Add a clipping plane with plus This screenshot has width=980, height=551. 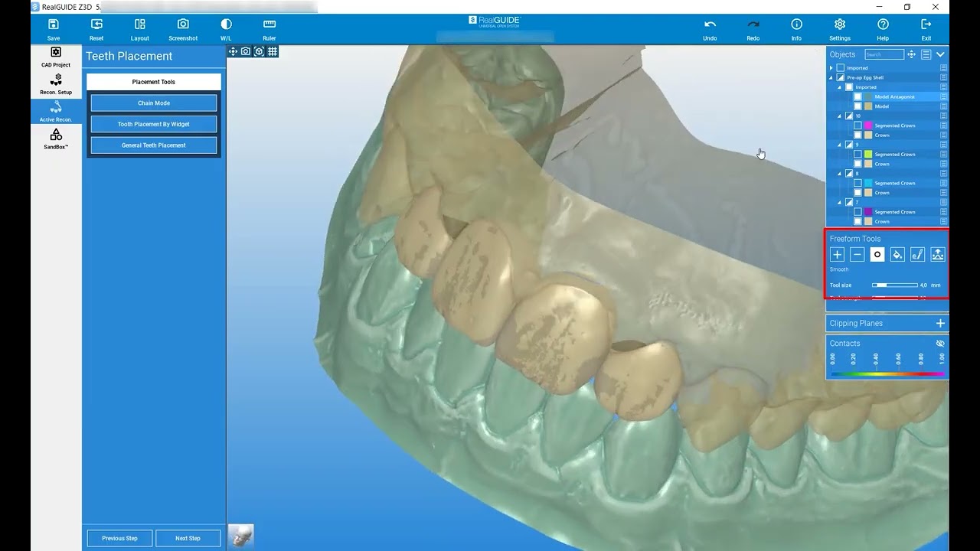pyautogui.click(x=940, y=323)
